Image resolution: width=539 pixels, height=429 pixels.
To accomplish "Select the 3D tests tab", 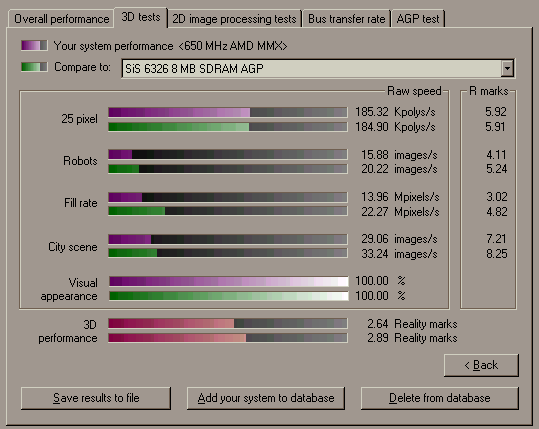I will pyautogui.click(x=141, y=17).
